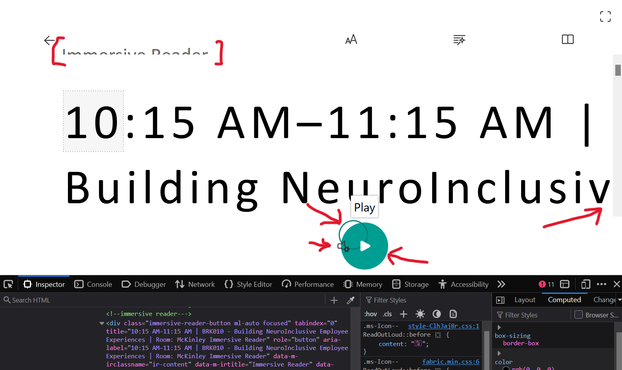Open style-Clh3aj8r.css:1 source link
Image resolution: width=622 pixels, height=370 pixels.
[x=443, y=326]
